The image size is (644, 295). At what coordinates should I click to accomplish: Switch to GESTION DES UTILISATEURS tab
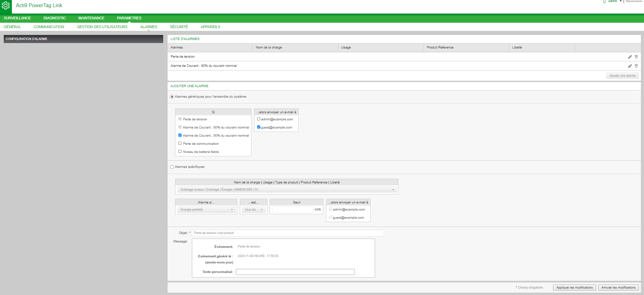[102, 27]
